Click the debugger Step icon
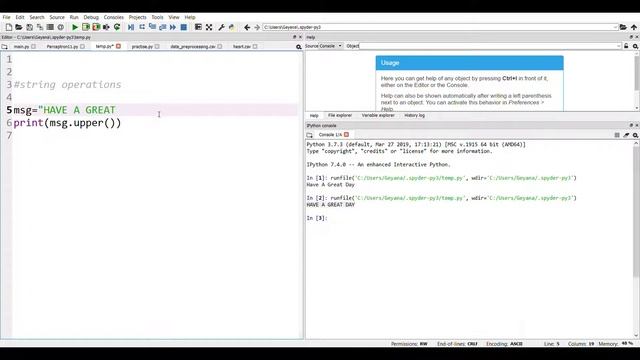The width and height of the screenshot is (640, 360). [x=142, y=27]
